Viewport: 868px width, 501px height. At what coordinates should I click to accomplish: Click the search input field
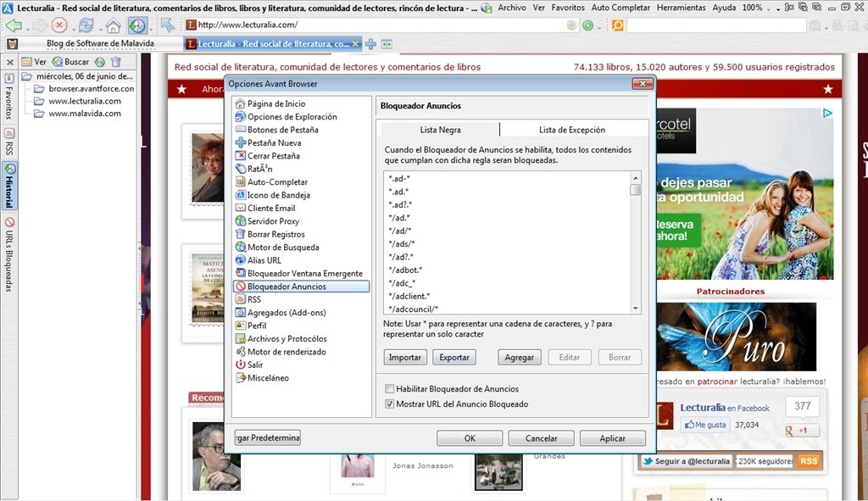click(716, 25)
